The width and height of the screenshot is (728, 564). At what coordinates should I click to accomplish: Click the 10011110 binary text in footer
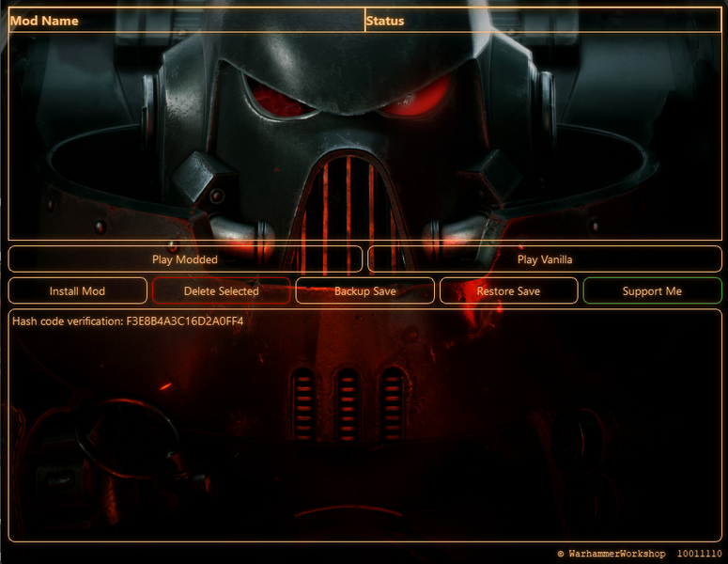click(x=699, y=554)
